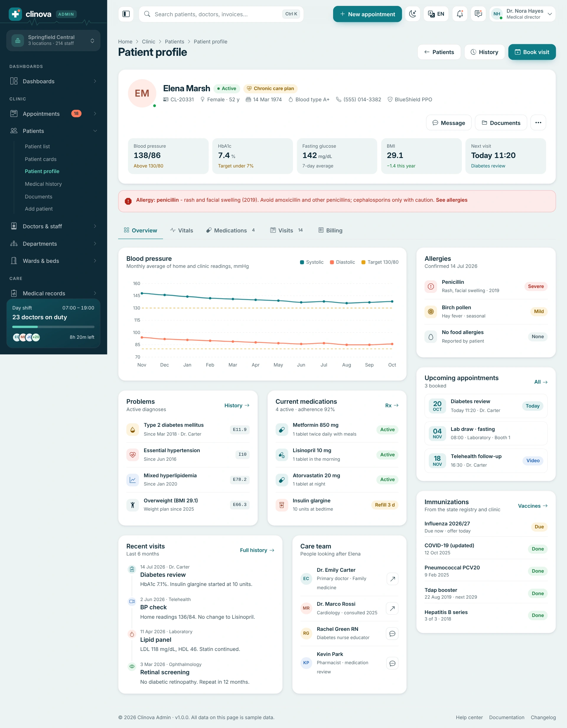567x728 pixels.
Task: Select Medical history in sidebar
Action: [43, 184]
